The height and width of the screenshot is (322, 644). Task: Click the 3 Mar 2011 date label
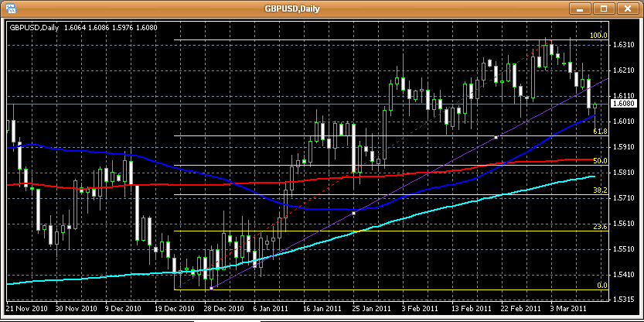point(567,308)
